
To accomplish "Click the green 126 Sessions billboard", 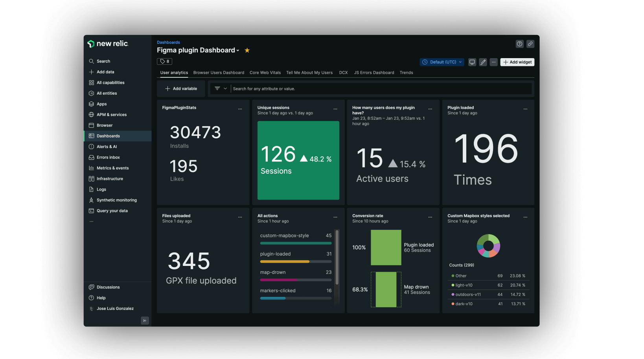I will click(298, 160).
